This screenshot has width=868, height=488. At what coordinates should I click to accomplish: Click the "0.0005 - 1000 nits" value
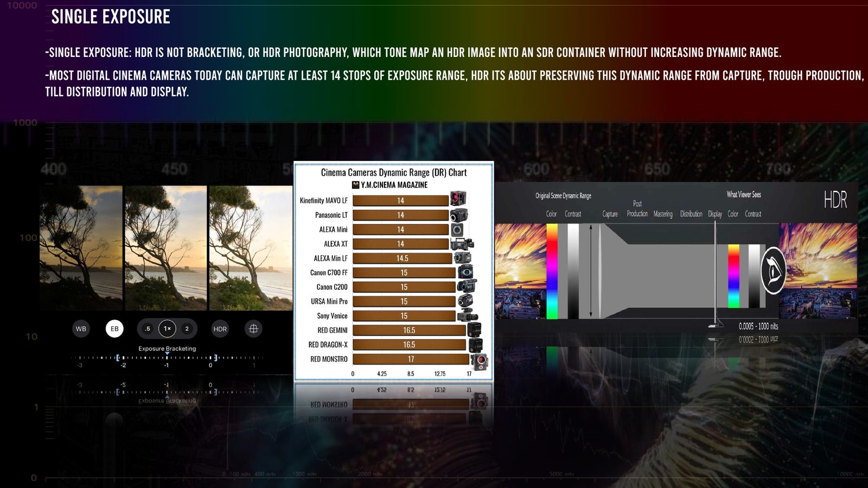(758, 326)
